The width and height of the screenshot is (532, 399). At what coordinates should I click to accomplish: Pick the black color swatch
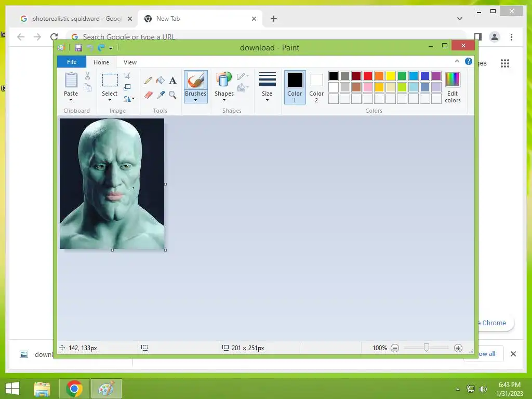[334, 76]
